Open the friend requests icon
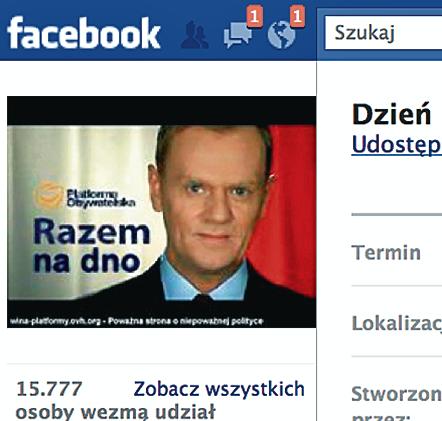The image size is (442, 421). (x=195, y=35)
